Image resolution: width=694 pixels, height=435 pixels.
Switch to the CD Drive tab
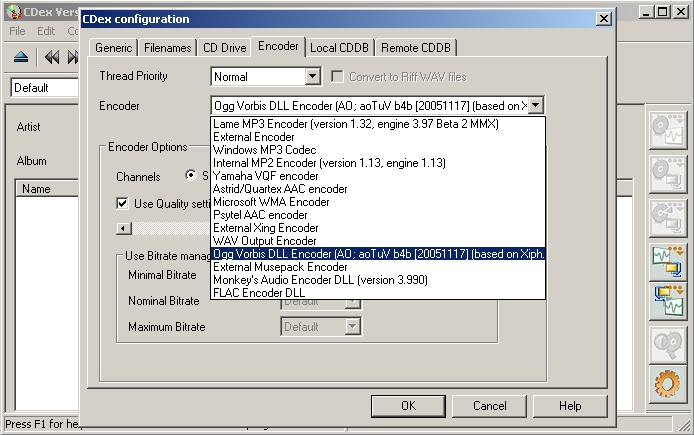[x=224, y=47]
